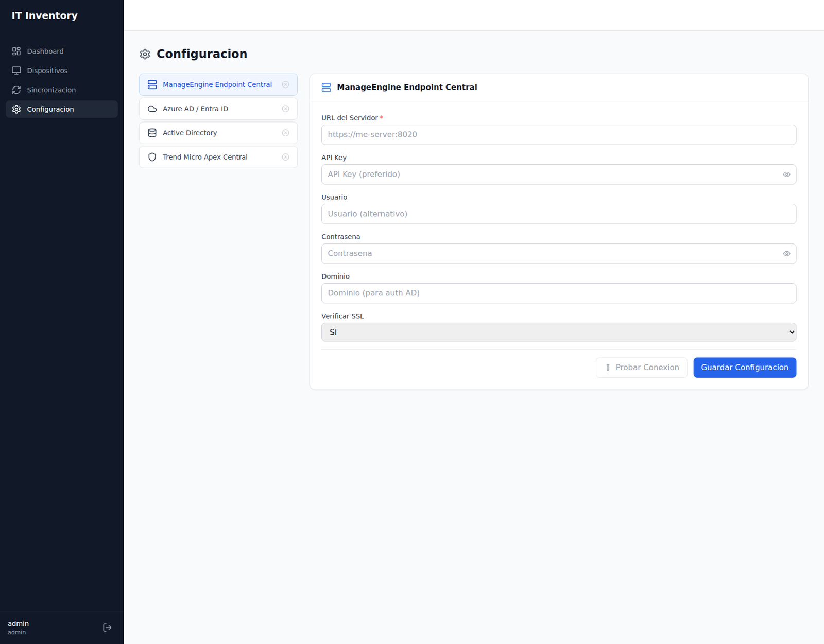Click the status indicator on ManageEngine Endpoint Central
The image size is (824, 644).
coord(286,84)
